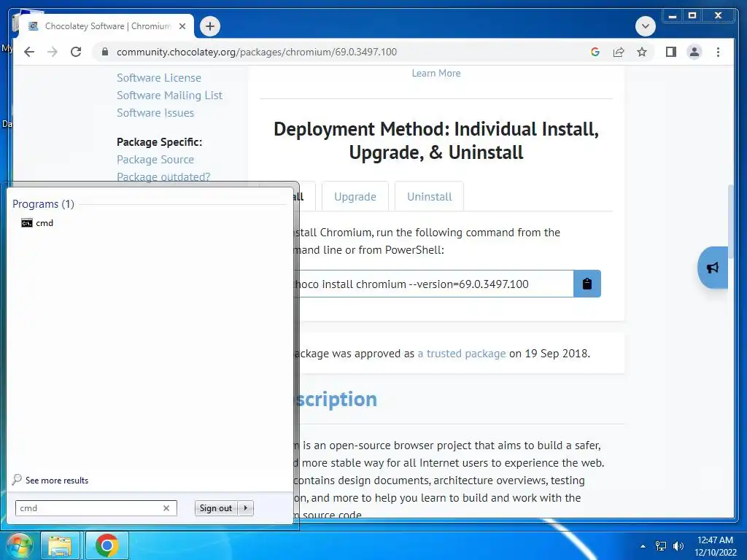This screenshot has height=560, width=747.
Task: Open File Explorer from taskbar
Action: coord(60,545)
